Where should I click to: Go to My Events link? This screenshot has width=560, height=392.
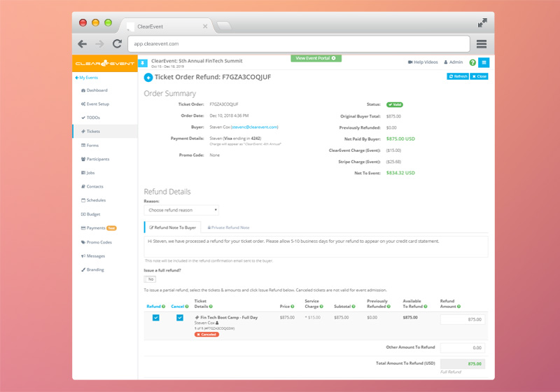86,78
